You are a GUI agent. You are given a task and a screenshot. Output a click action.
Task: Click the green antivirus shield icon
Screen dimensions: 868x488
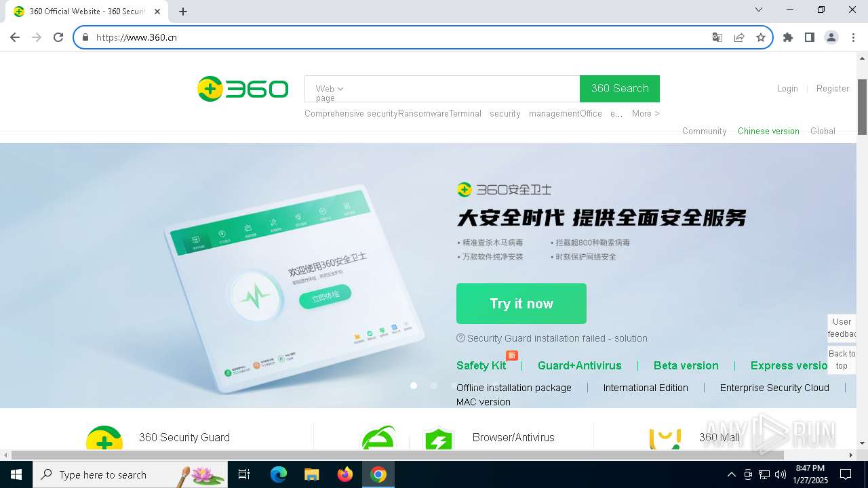coord(438,439)
